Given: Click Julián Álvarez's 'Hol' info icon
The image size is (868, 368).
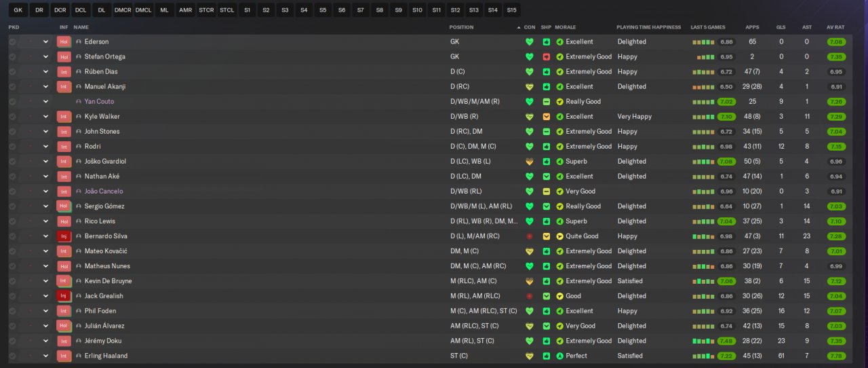Looking at the screenshot, I should (64, 326).
